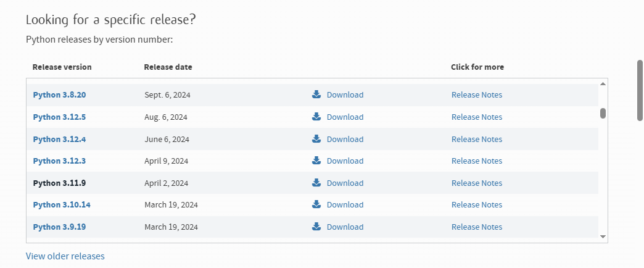View Release Notes for Python 3.9.19

pos(477,227)
